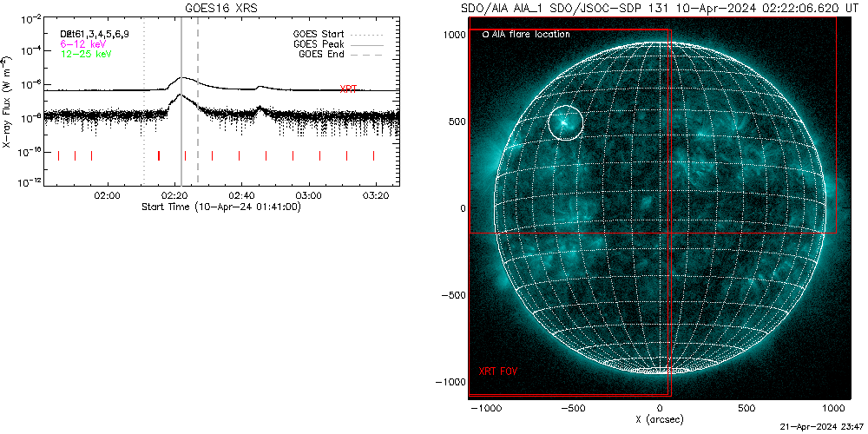Click the '-1000' label on the solar image Y axis
The image size is (868, 434).
[450, 381]
